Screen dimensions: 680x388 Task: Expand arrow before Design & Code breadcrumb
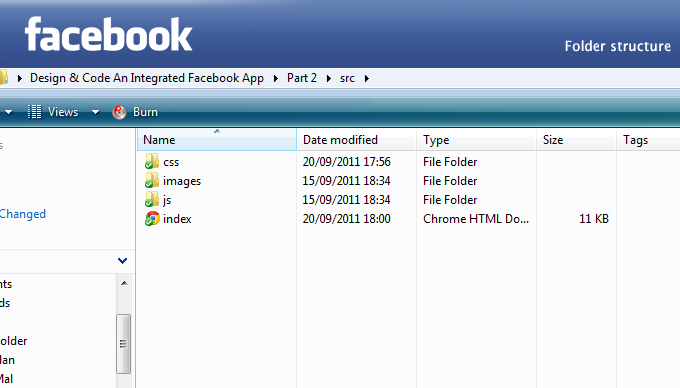20,78
